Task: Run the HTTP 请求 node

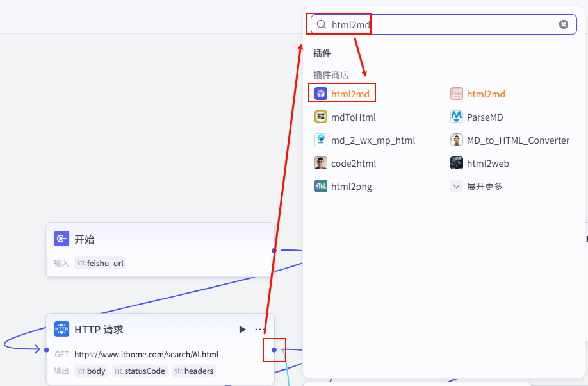Action: [242, 330]
